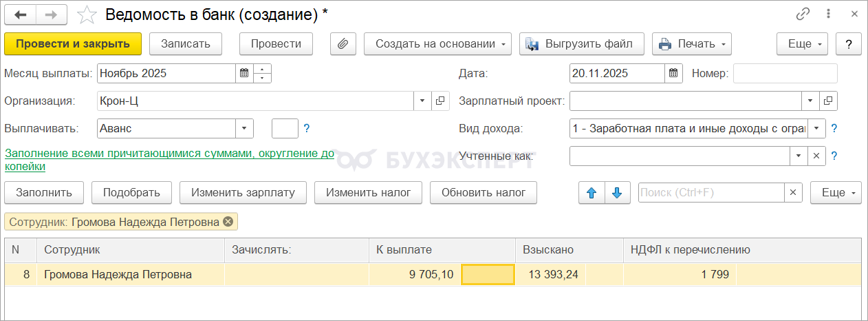The image size is (868, 321).
Task: Open help with question mark button
Action: click(849, 43)
